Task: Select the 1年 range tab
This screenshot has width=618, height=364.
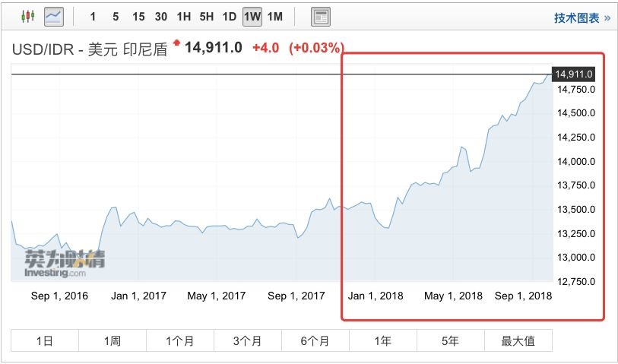Action: 382,341
